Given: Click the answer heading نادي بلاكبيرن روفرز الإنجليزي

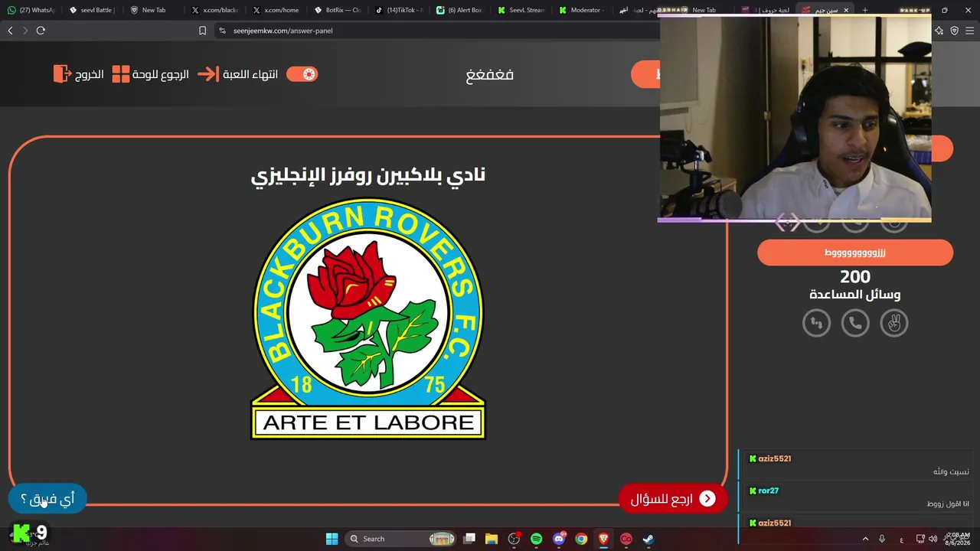Looking at the screenshot, I should tap(368, 175).
